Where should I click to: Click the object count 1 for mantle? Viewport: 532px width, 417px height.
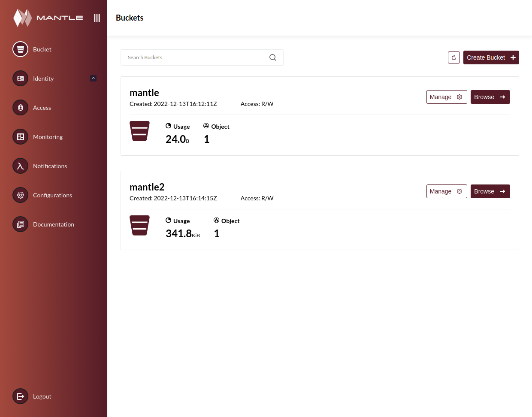click(x=206, y=139)
